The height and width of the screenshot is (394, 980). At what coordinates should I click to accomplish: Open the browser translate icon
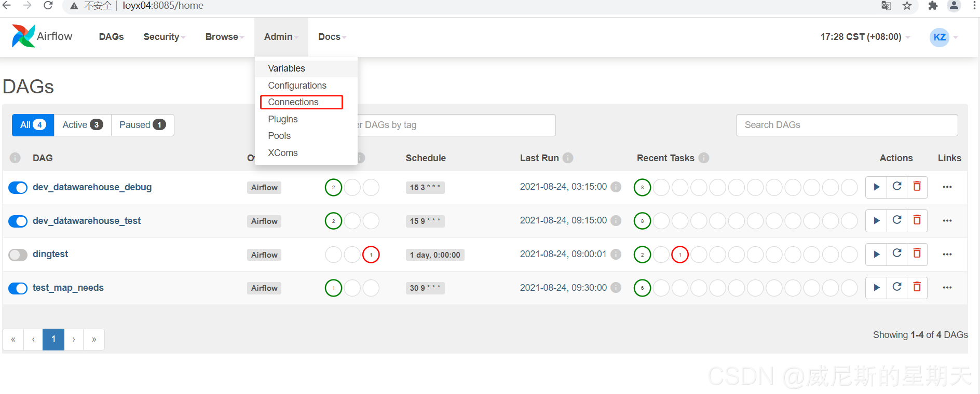pyautogui.click(x=886, y=6)
